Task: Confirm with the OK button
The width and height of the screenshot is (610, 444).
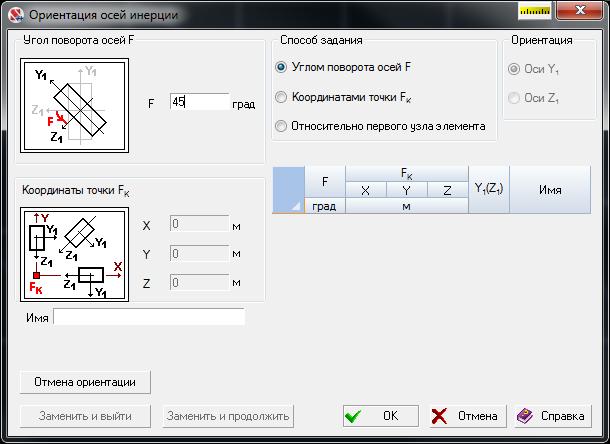Action: pos(381,416)
